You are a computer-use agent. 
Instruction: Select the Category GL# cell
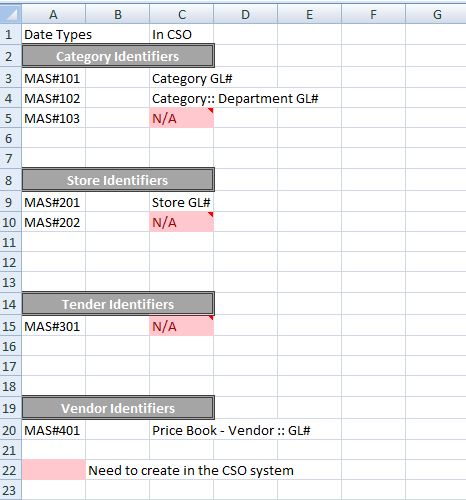[182, 78]
